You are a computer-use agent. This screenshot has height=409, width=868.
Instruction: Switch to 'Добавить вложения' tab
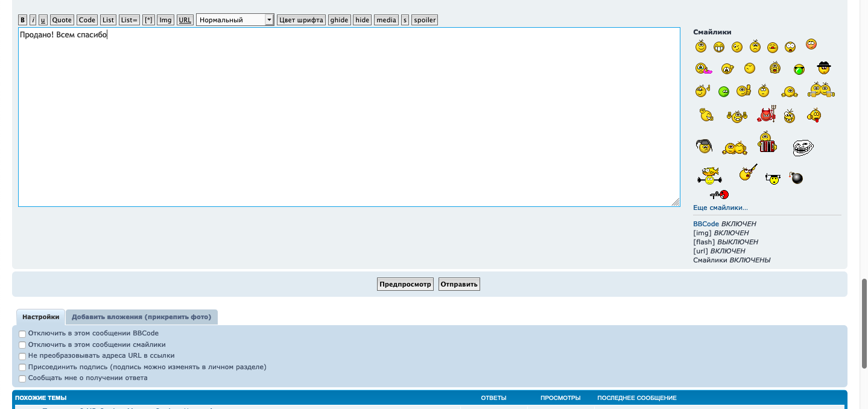tap(141, 317)
